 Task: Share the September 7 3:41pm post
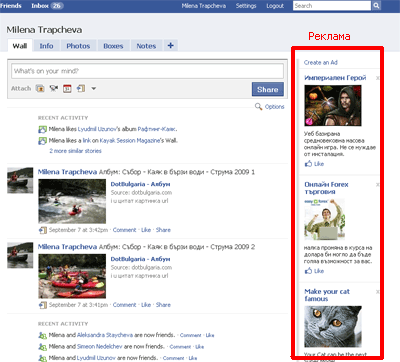click(163, 305)
